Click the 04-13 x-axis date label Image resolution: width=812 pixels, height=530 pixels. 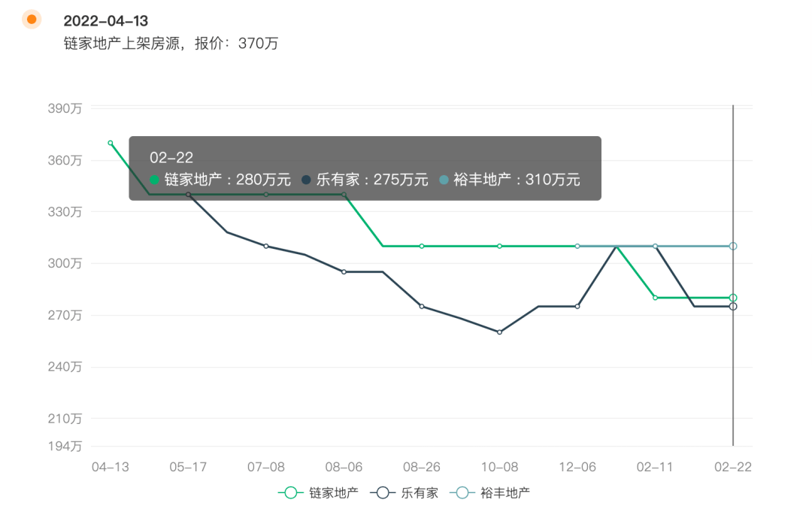click(x=111, y=467)
